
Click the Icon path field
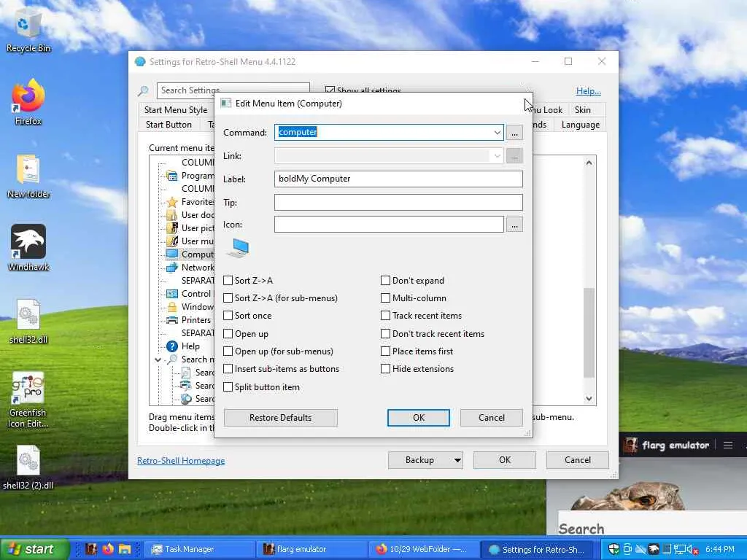[389, 225]
